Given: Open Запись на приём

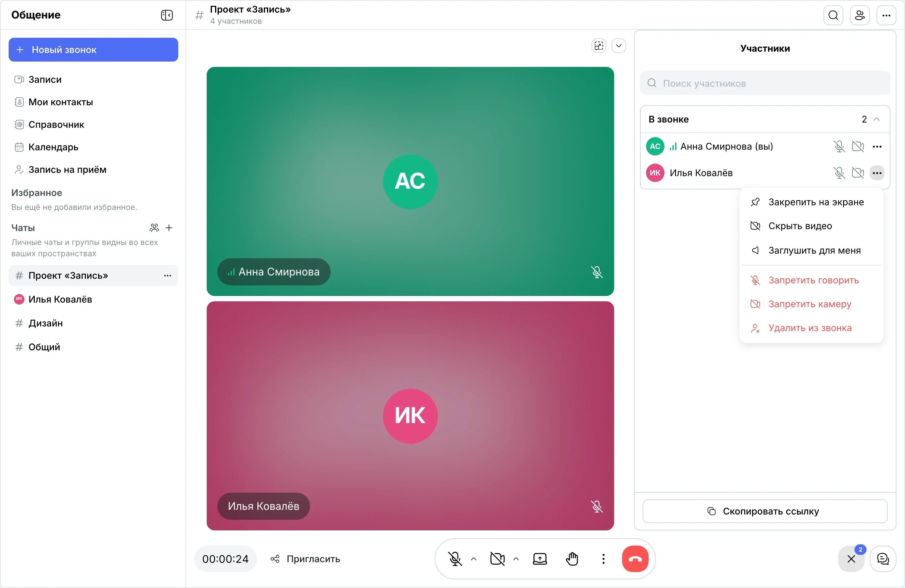Looking at the screenshot, I should [x=93, y=170].
